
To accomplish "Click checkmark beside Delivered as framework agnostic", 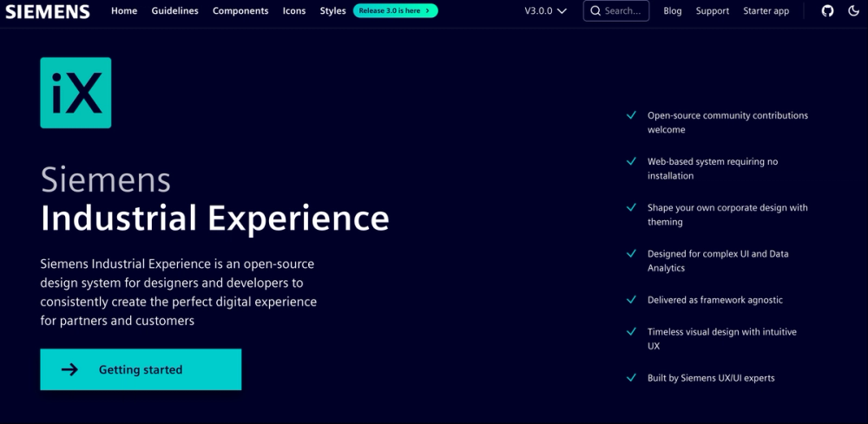I will coord(631,299).
